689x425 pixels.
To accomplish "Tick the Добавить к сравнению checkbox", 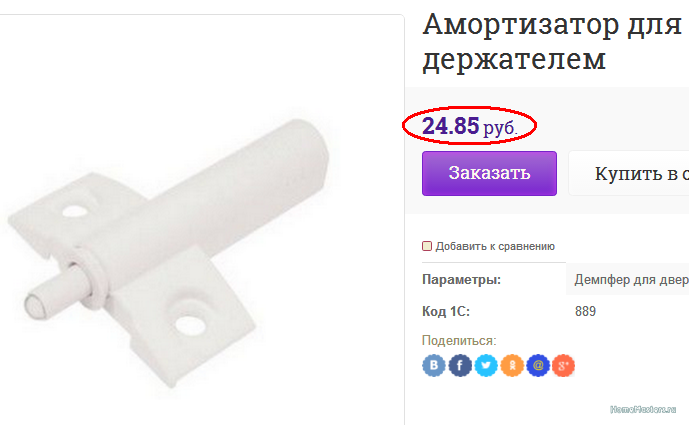I will tap(427, 246).
